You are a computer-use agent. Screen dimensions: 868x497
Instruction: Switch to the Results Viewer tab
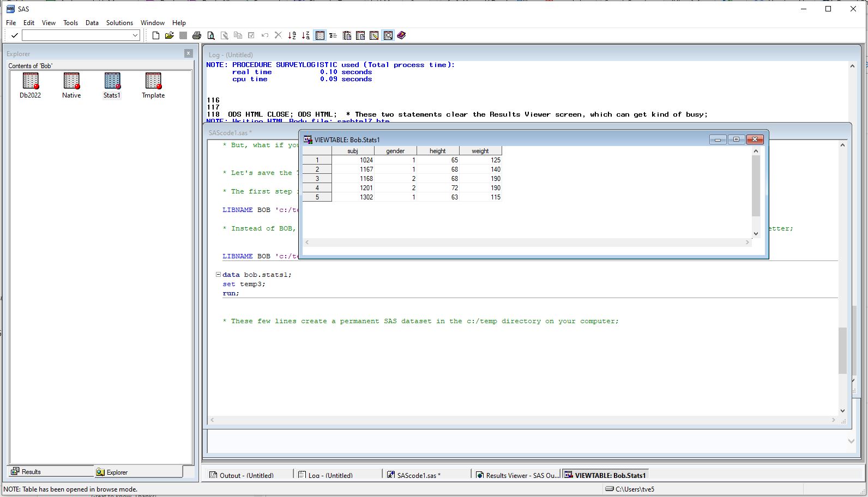click(x=517, y=475)
